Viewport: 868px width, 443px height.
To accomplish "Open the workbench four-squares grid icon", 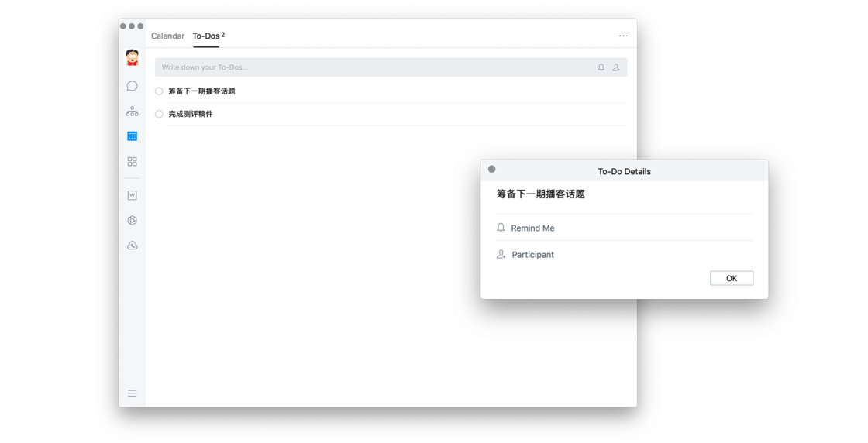I will (x=132, y=162).
